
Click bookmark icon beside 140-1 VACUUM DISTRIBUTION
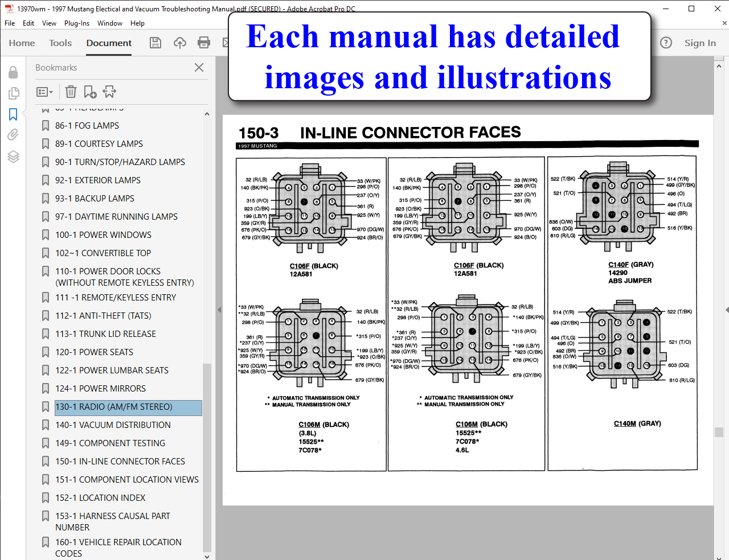pos(46,425)
